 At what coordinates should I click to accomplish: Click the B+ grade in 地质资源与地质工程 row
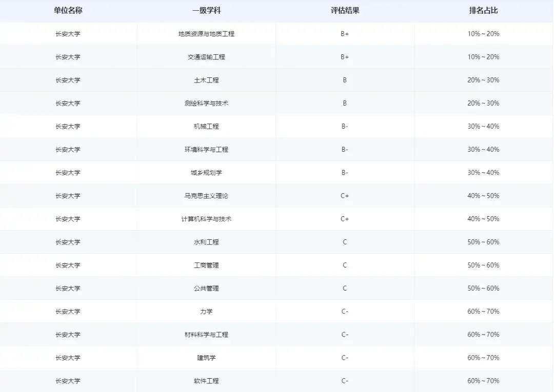[x=345, y=34]
